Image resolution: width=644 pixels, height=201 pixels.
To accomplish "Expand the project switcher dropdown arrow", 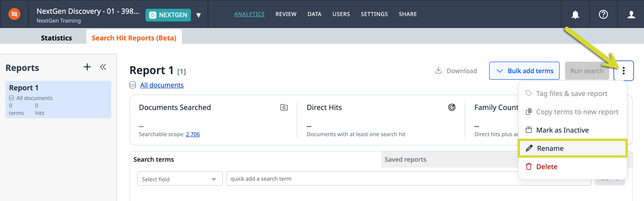I will (x=199, y=15).
